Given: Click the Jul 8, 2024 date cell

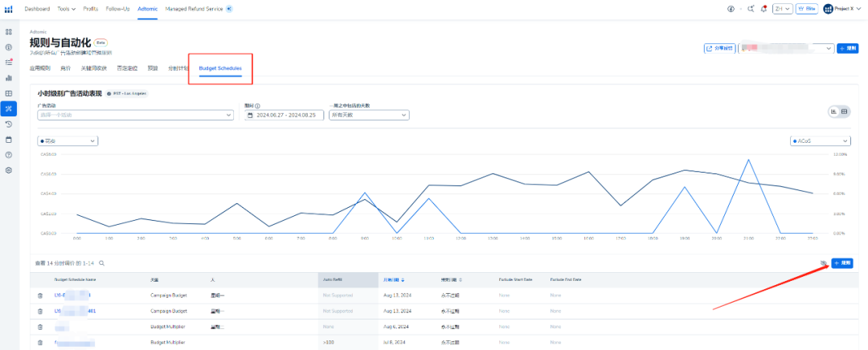Looking at the screenshot, I should point(395,343).
